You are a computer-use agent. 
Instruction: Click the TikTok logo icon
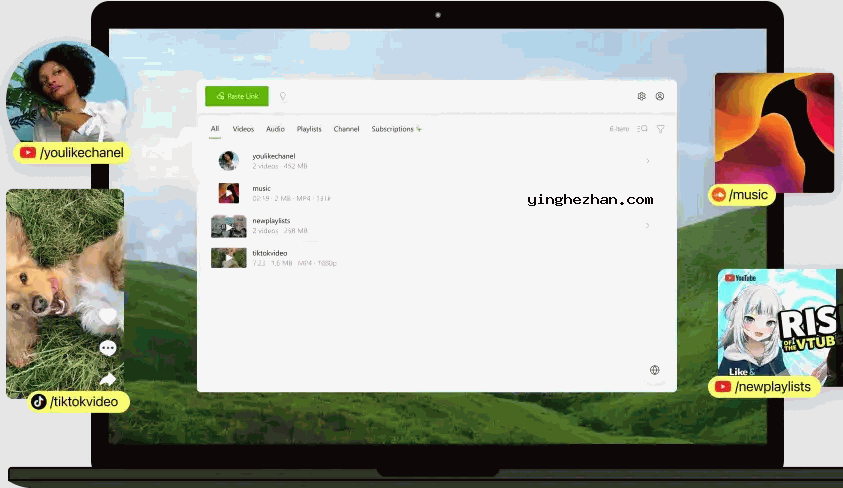tap(38, 402)
